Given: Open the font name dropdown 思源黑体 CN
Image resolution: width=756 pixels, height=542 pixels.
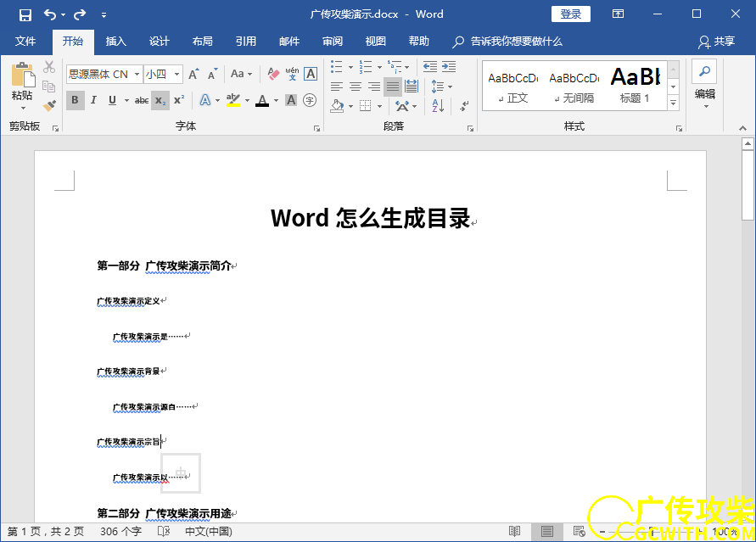Looking at the screenshot, I should tap(137, 74).
